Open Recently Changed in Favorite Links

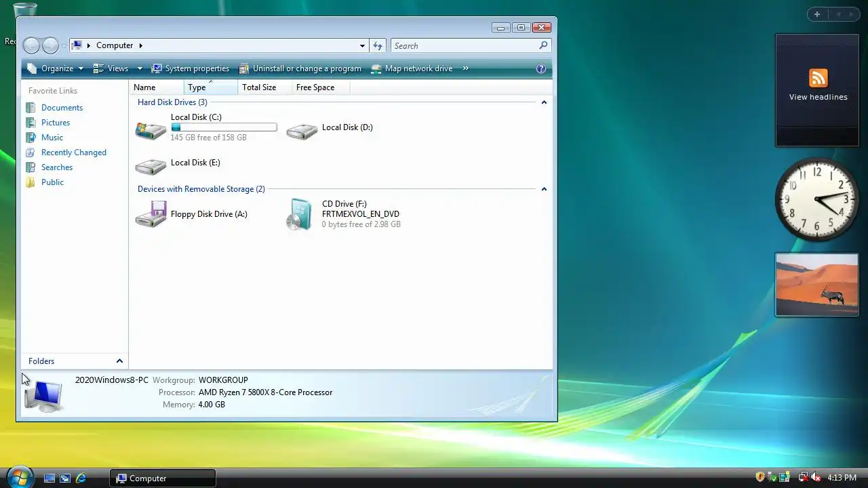pyautogui.click(x=74, y=152)
